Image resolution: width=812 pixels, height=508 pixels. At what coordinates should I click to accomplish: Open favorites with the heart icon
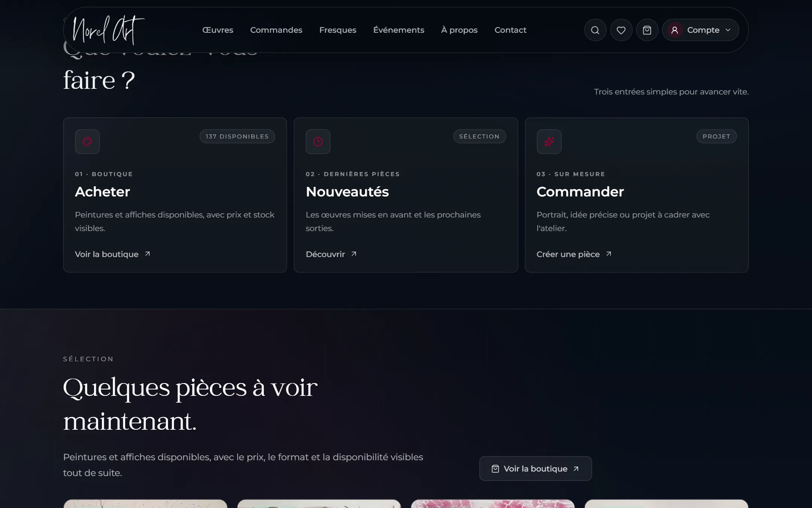(x=621, y=30)
